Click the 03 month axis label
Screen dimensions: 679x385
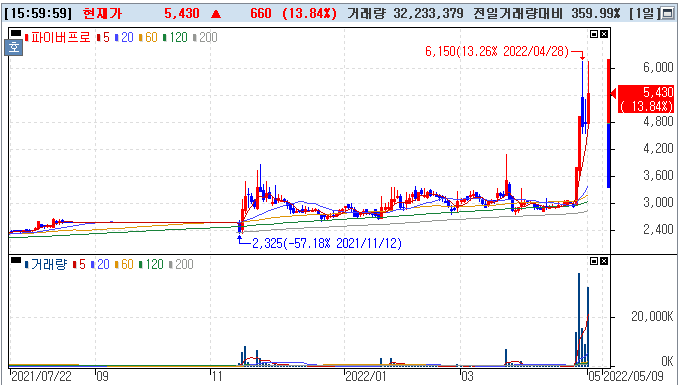point(467,376)
